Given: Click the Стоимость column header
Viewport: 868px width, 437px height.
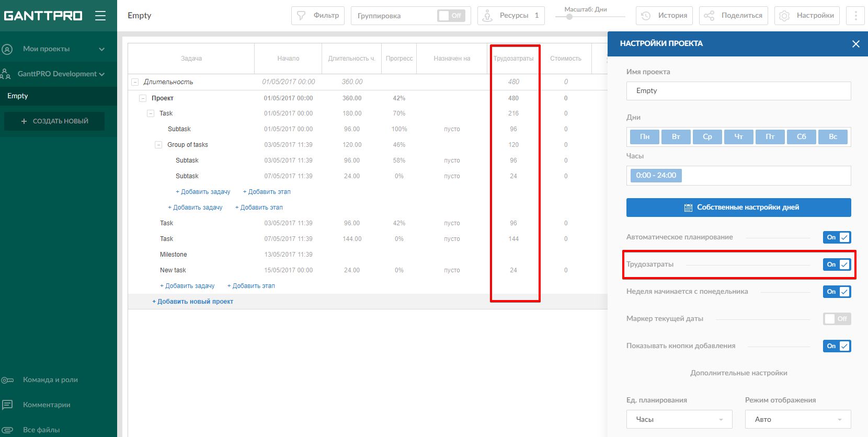Looking at the screenshot, I should coord(566,59).
